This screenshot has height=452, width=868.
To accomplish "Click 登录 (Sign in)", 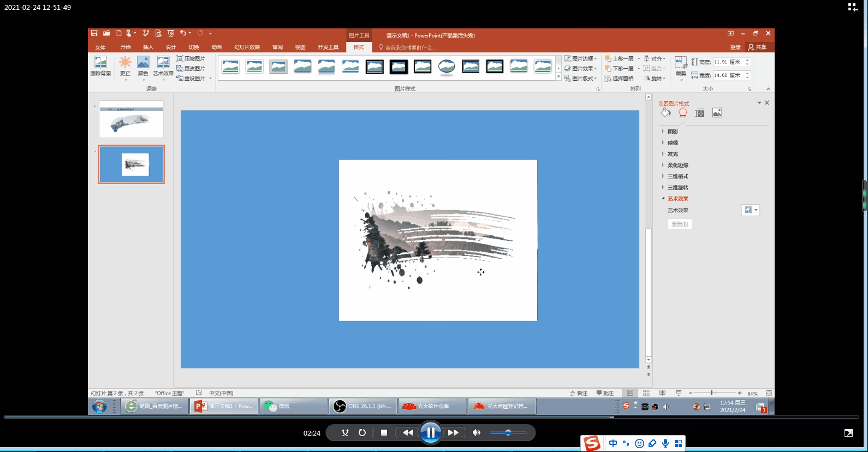I will pos(735,47).
